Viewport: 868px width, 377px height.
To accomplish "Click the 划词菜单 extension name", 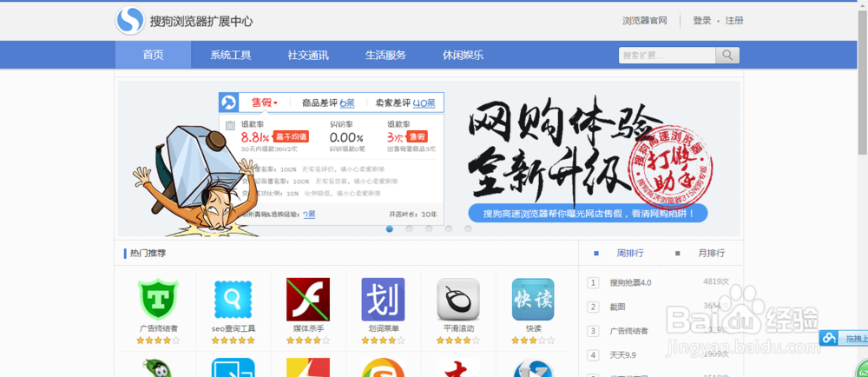I will click(x=383, y=328).
